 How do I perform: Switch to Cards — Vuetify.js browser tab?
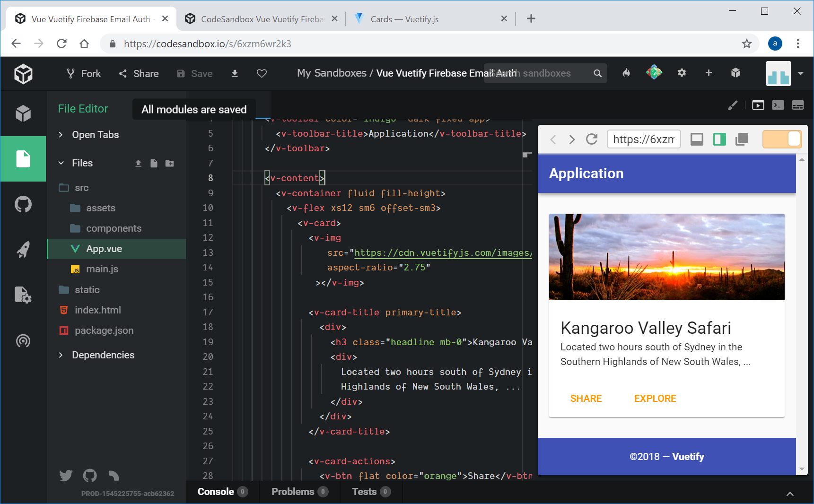coord(404,19)
